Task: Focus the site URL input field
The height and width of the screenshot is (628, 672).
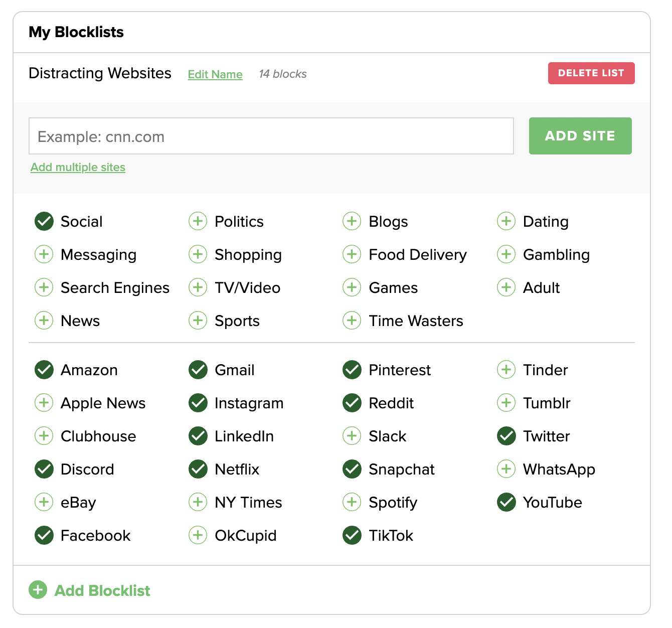Action: point(271,136)
